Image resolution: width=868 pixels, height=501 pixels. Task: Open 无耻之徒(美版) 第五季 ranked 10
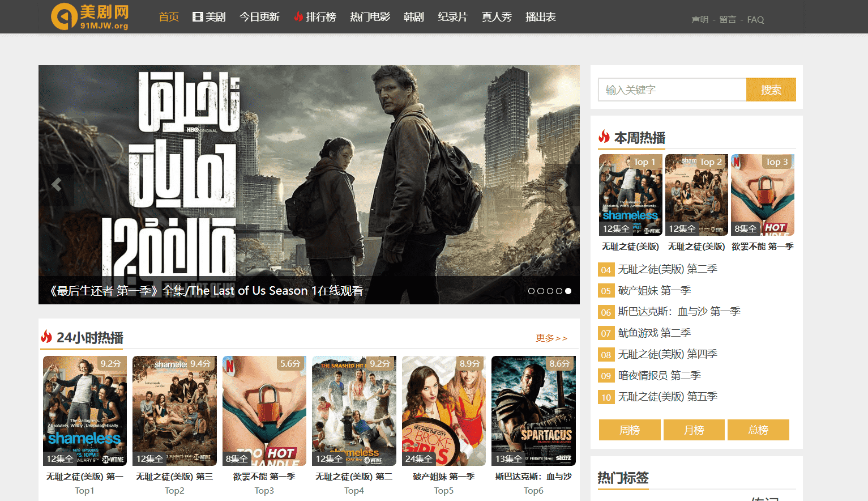point(668,397)
